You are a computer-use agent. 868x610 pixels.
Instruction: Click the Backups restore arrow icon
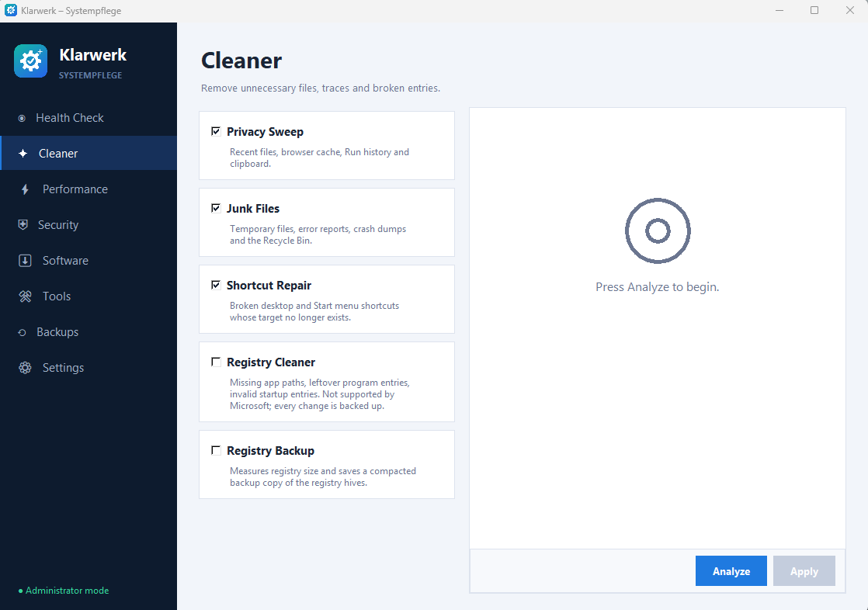tap(23, 333)
